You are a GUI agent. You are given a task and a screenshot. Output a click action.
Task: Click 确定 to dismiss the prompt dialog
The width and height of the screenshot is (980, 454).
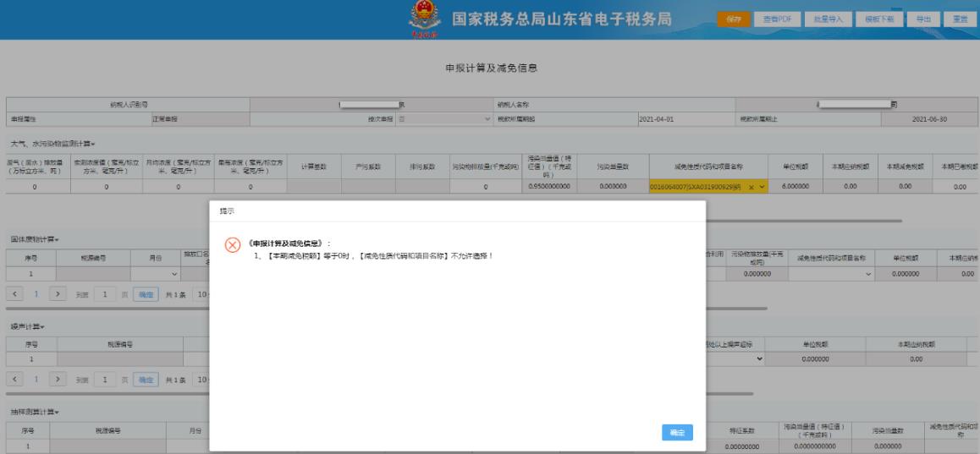click(677, 432)
